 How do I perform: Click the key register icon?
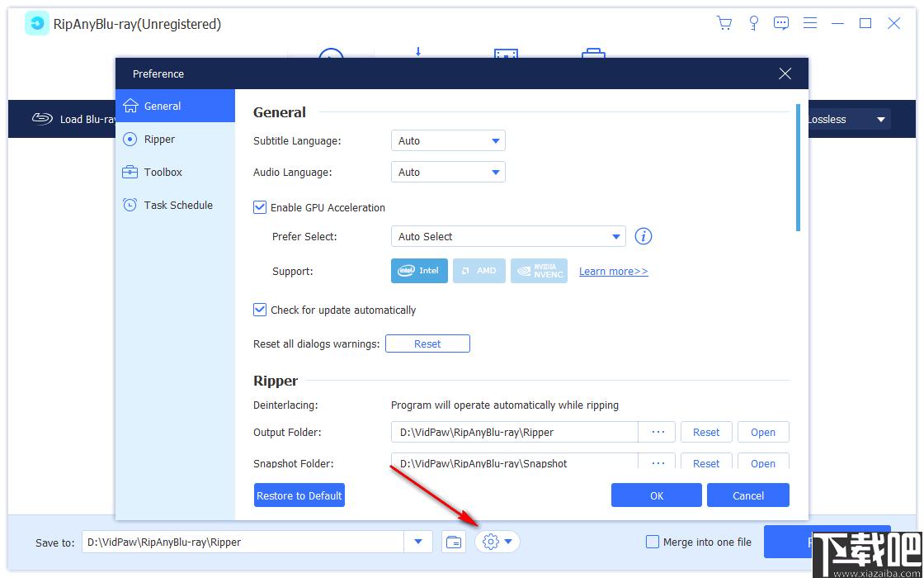point(753,23)
